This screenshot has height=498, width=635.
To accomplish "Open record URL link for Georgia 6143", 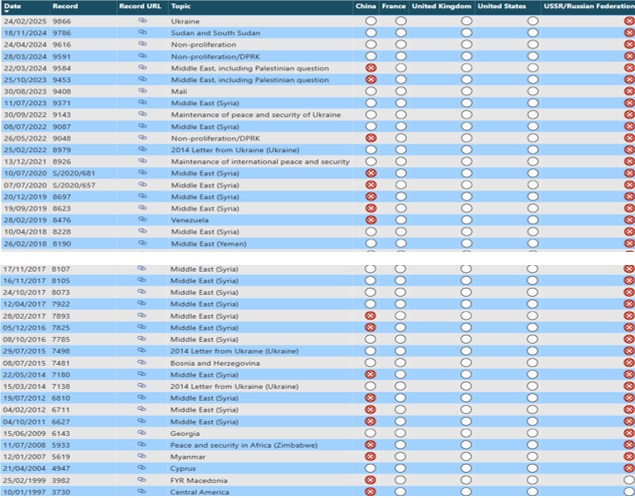I will click(141, 433).
